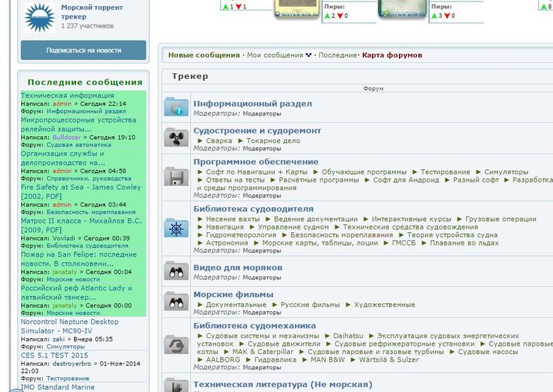Open the Fire Safety at Sea post
The width and height of the screenshot is (553, 392).
79,187
